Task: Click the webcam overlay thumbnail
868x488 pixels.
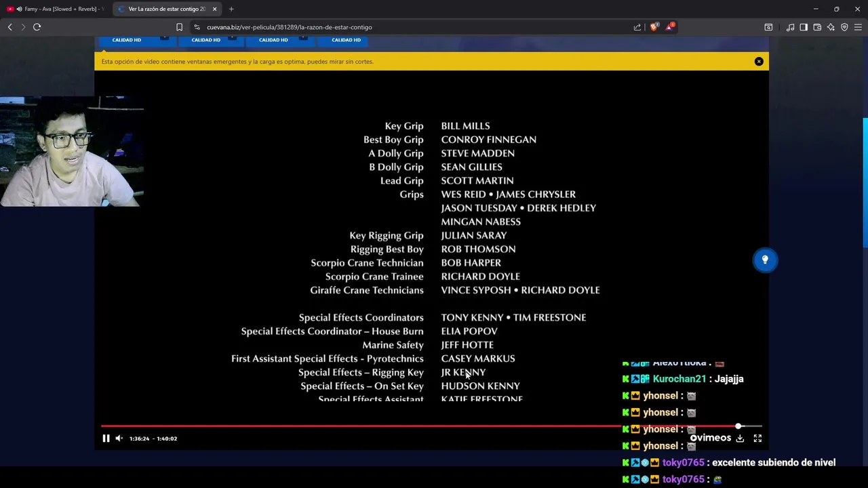Action: pos(72,151)
